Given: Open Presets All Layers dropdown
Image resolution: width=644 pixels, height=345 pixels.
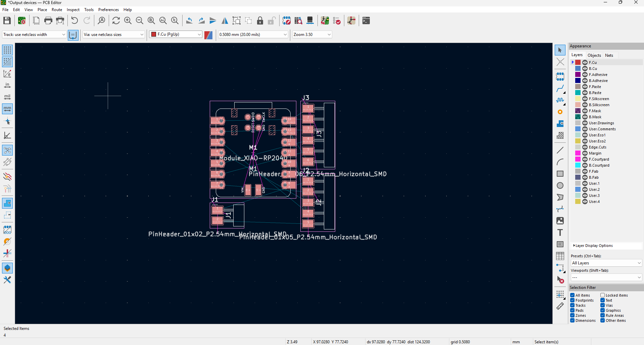Looking at the screenshot, I should click(606, 263).
